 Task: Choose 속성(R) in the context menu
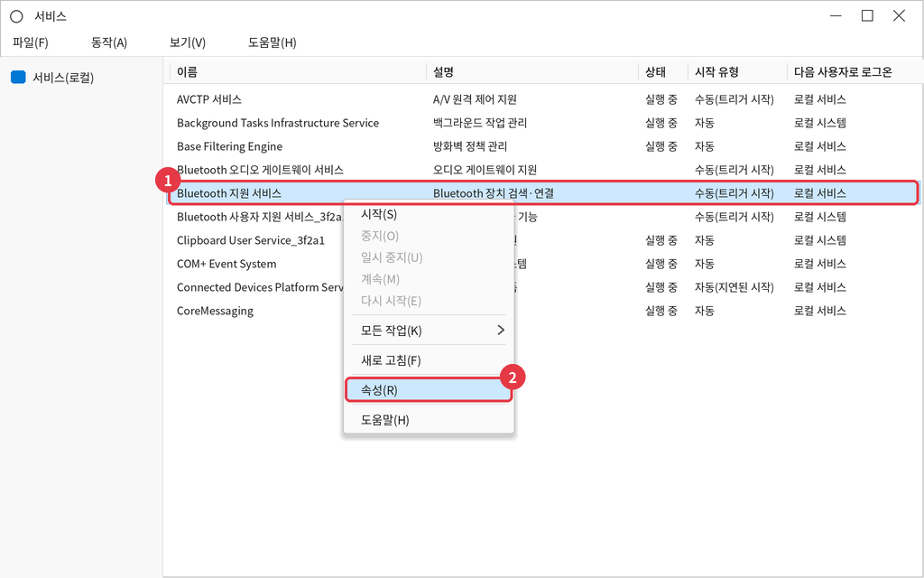(429, 390)
